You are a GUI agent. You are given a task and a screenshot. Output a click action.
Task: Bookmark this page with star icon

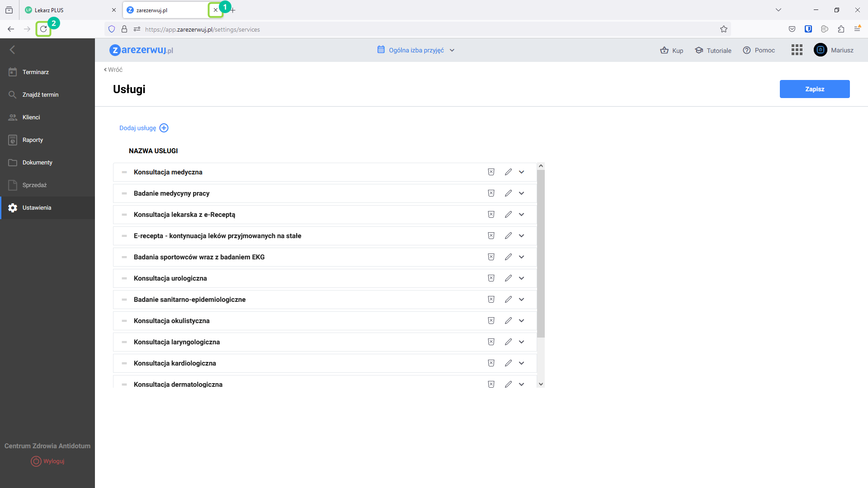[x=723, y=29]
